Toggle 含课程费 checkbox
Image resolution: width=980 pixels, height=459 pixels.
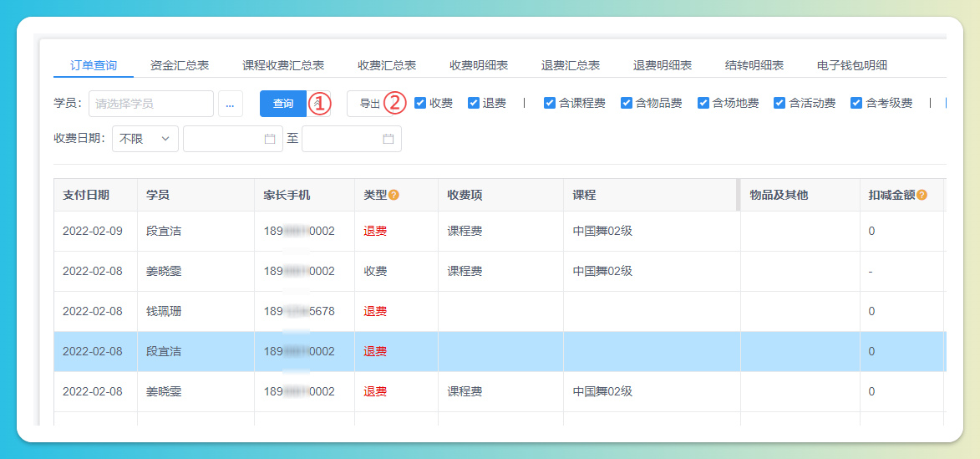550,103
